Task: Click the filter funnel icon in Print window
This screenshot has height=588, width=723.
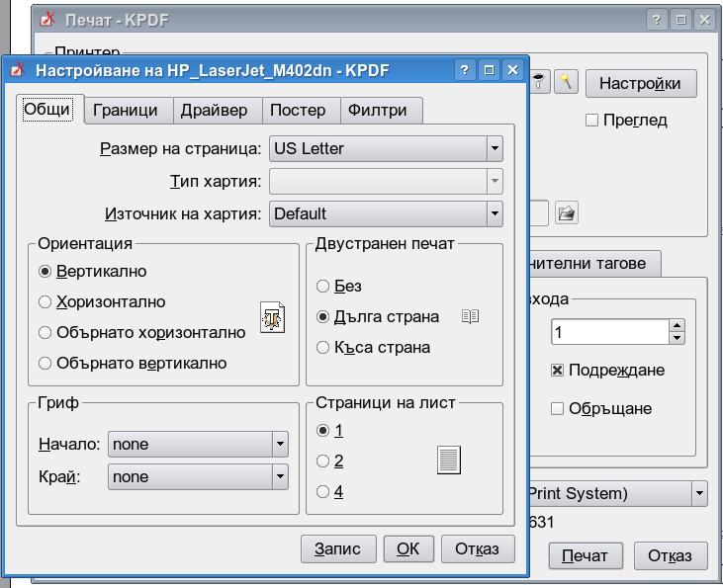Action: [x=539, y=82]
